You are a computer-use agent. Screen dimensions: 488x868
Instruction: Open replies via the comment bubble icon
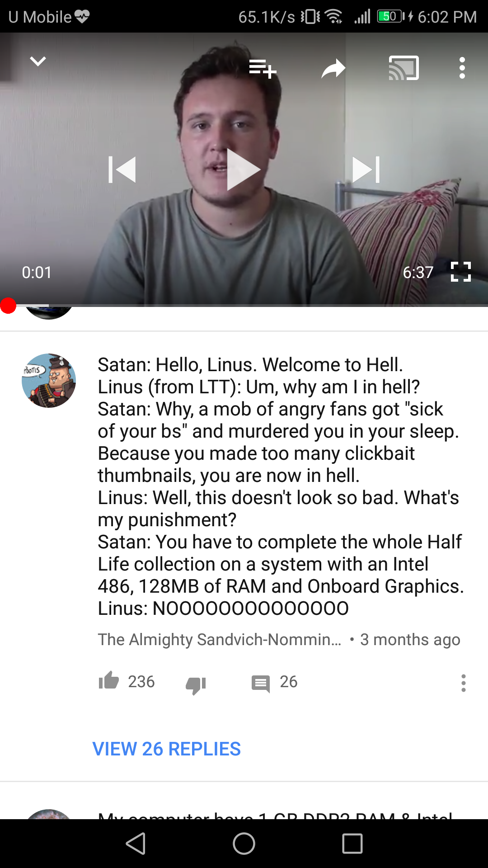coord(261,684)
